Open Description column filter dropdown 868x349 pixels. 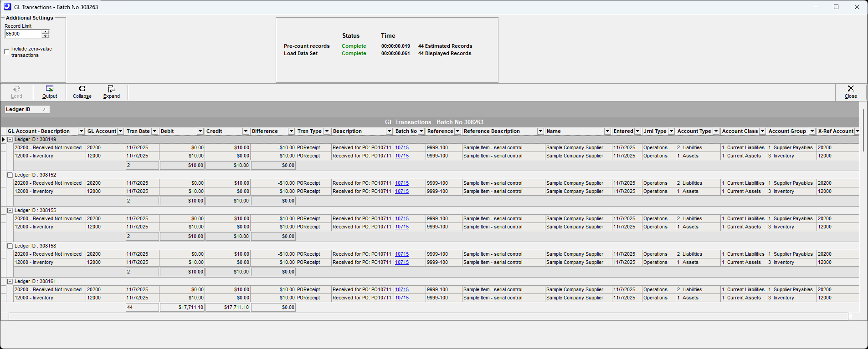pyautogui.click(x=389, y=131)
